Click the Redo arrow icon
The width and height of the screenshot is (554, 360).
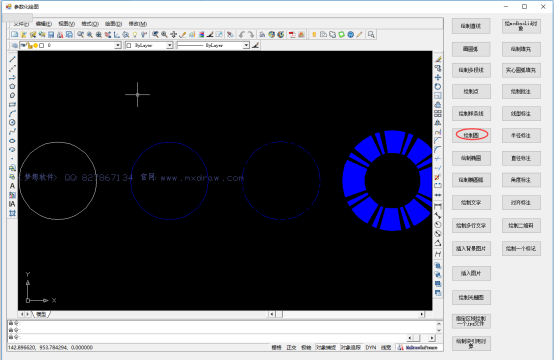pyautogui.click(x=251, y=34)
